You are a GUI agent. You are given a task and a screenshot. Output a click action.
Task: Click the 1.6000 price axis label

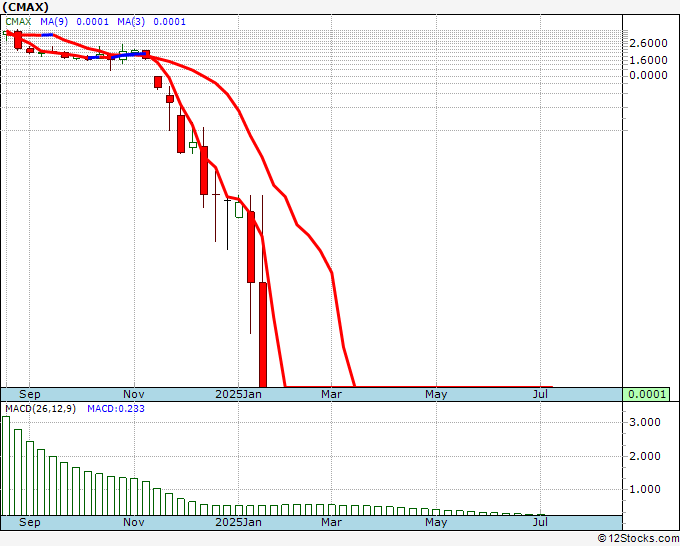click(x=648, y=60)
